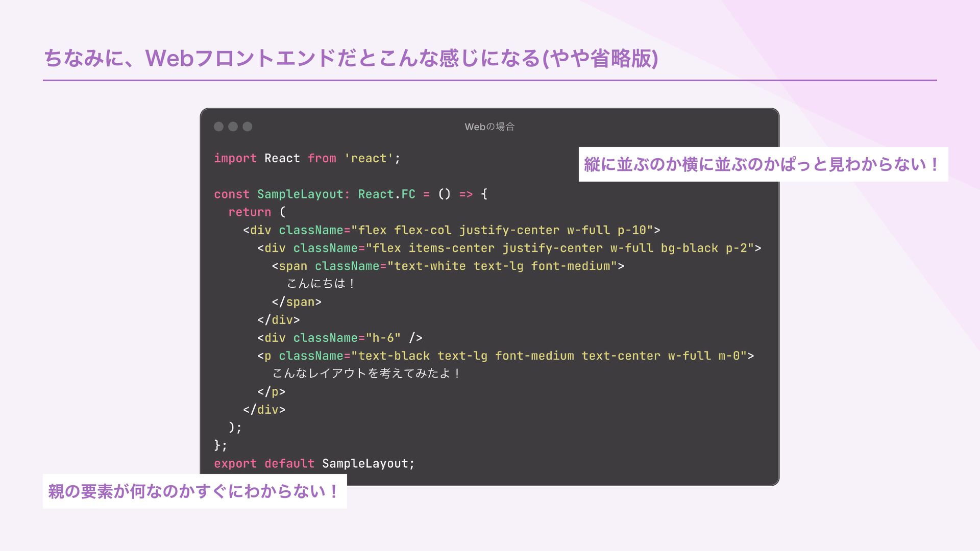Screen dimensions: 980x551
Task: Click the span line with 'text-white text-lg font-medium'
Action: click(x=448, y=266)
